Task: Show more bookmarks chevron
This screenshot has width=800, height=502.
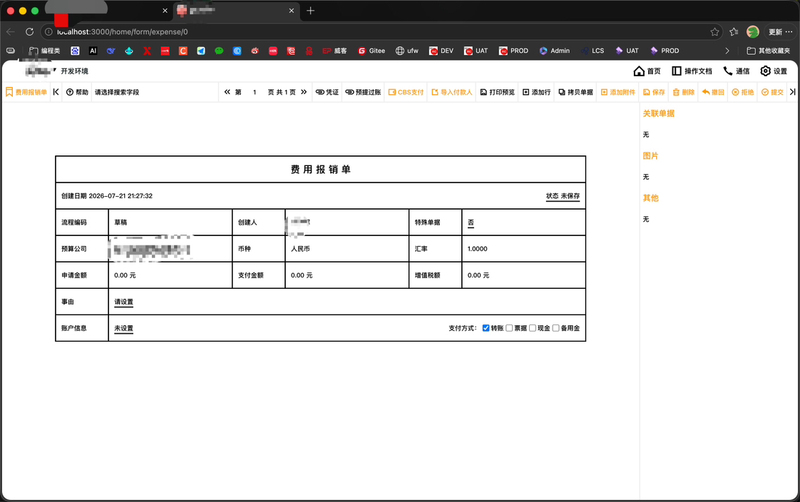Action: (727, 51)
